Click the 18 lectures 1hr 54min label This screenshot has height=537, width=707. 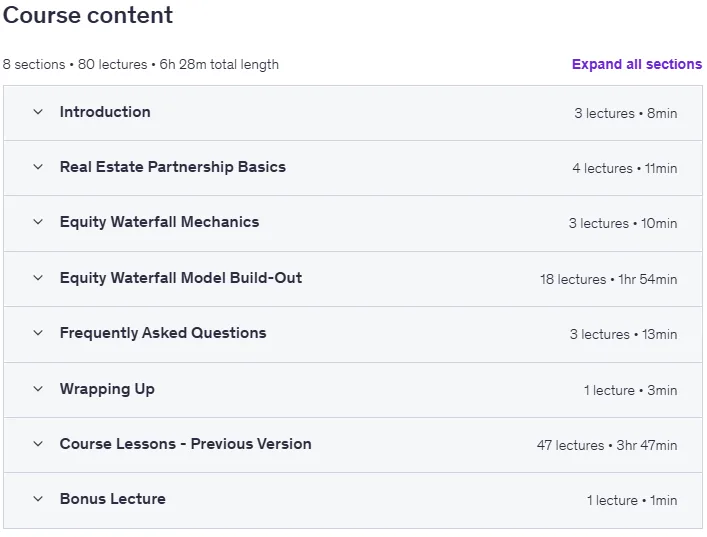[x=608, y=279]
